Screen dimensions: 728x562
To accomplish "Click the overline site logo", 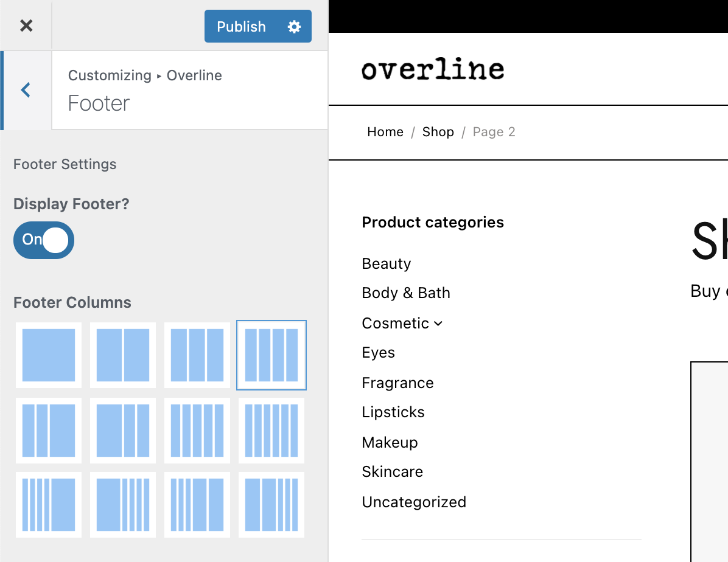I will (433, 69).
